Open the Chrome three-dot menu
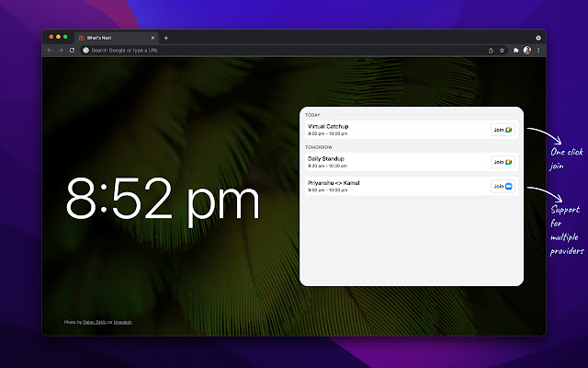The height and width of the screenshot is (368, 588). [538, 50]
